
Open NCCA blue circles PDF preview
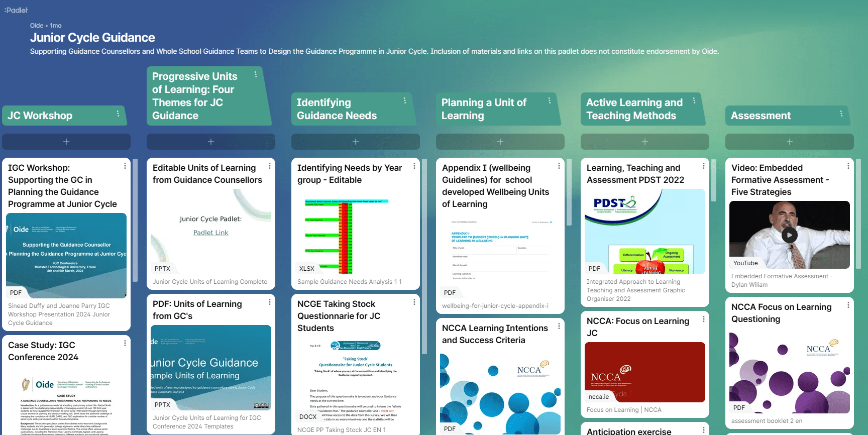pyautogui.click(x=500, y=392)
